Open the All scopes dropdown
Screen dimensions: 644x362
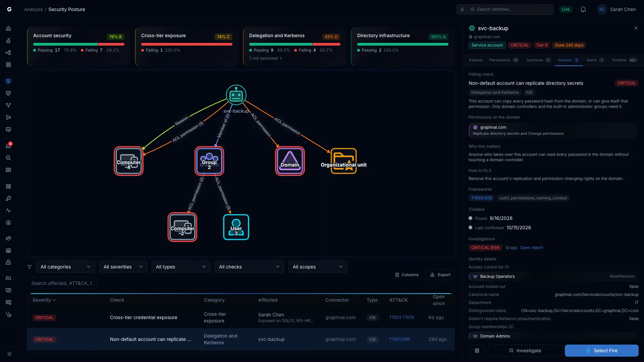318,267
